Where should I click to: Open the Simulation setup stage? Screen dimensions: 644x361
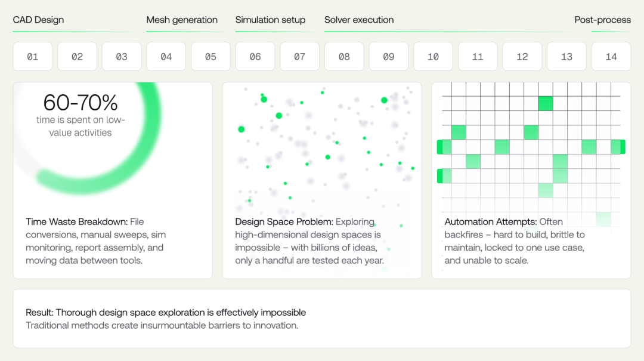pos(270,20)
